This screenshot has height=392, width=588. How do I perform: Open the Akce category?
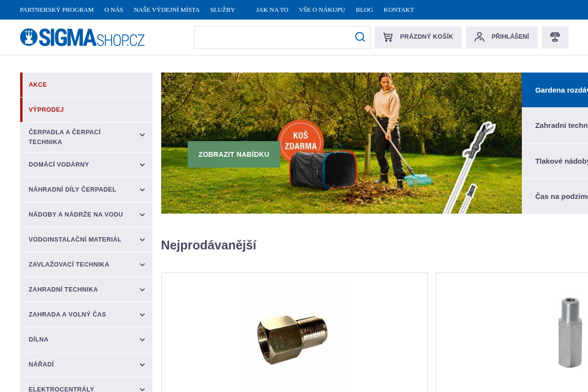point(86,85)
